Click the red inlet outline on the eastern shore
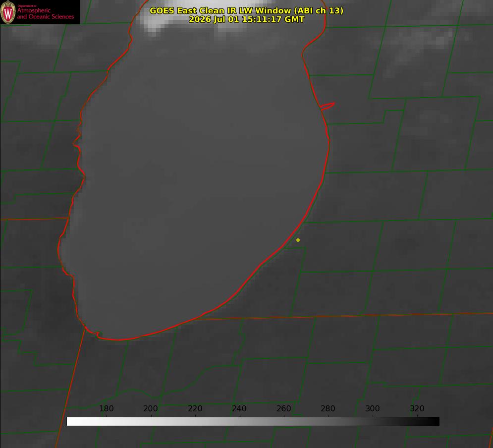 click(328, 106)
